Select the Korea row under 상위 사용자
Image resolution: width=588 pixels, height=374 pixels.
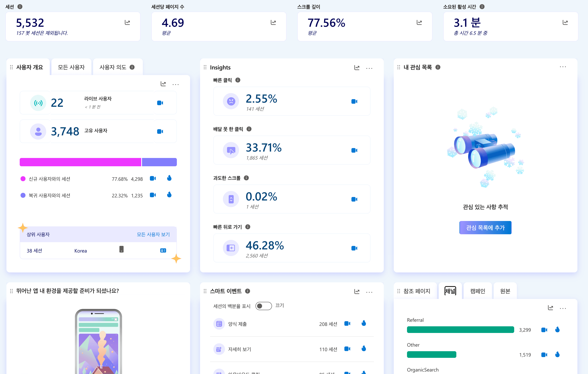[81, 250]
